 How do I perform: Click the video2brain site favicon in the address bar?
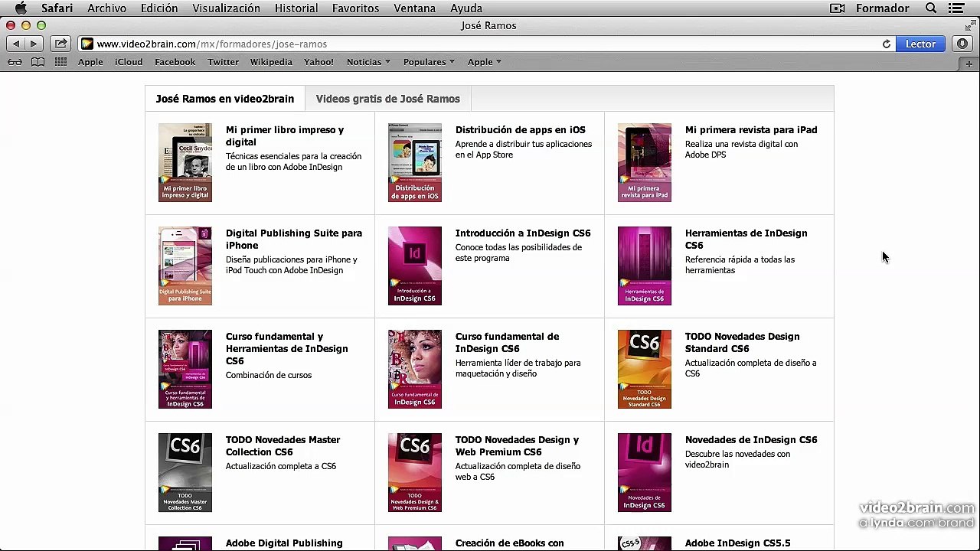tap(87, 44)
